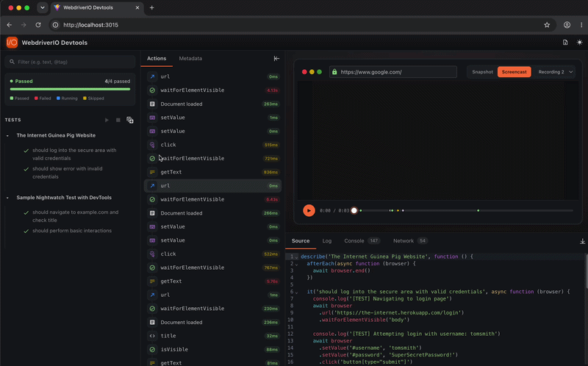The width and height of the screenshot is (588, 366).
Task: Fold code at line 6 it block
Action: pyautogui.click(x=296, y=292)
